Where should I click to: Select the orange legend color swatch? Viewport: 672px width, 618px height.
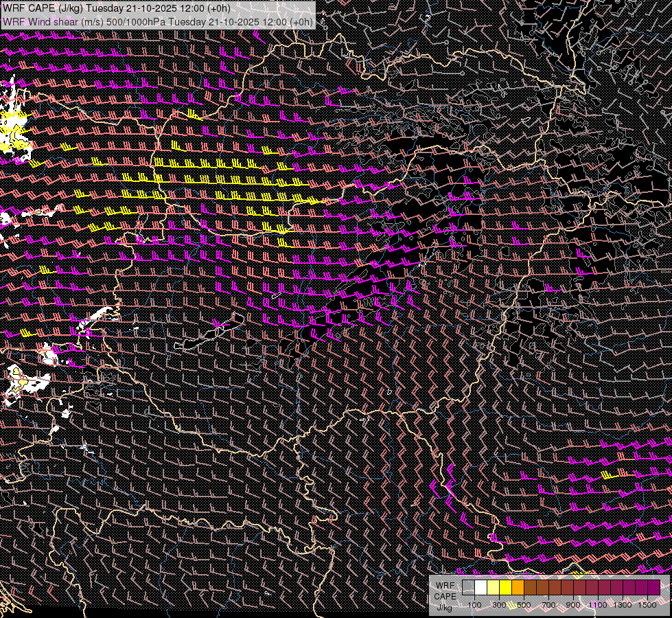pos(518,587)
